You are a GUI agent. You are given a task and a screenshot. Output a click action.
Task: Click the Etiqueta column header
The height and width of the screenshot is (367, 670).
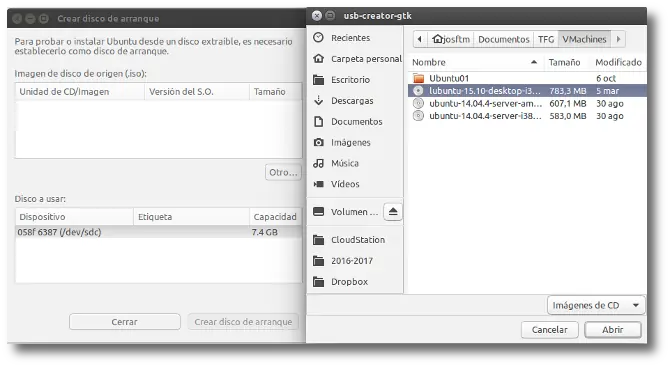[191, 217]
